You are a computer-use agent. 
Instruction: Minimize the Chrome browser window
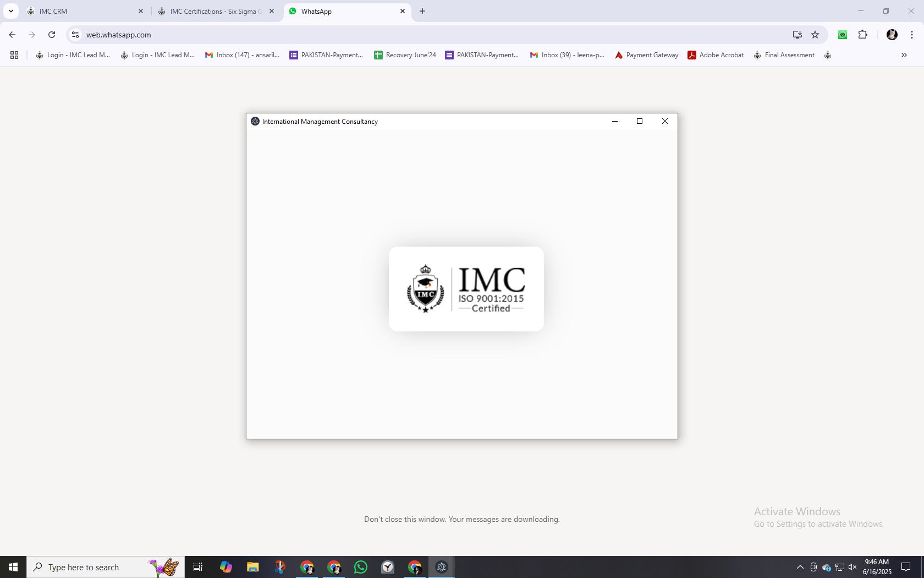[861, 11]
